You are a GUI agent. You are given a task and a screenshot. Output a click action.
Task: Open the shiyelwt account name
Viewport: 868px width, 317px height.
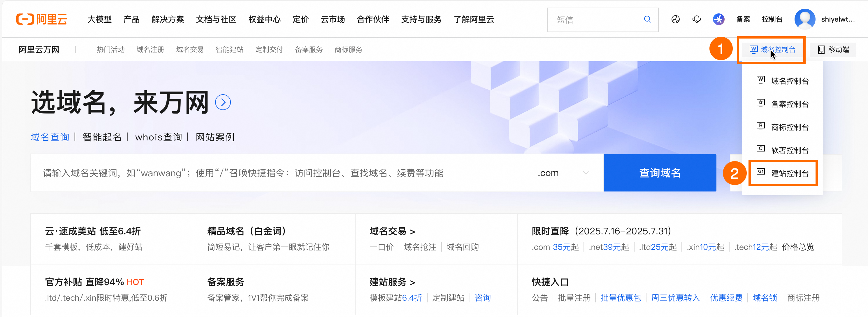click(838, 19)
